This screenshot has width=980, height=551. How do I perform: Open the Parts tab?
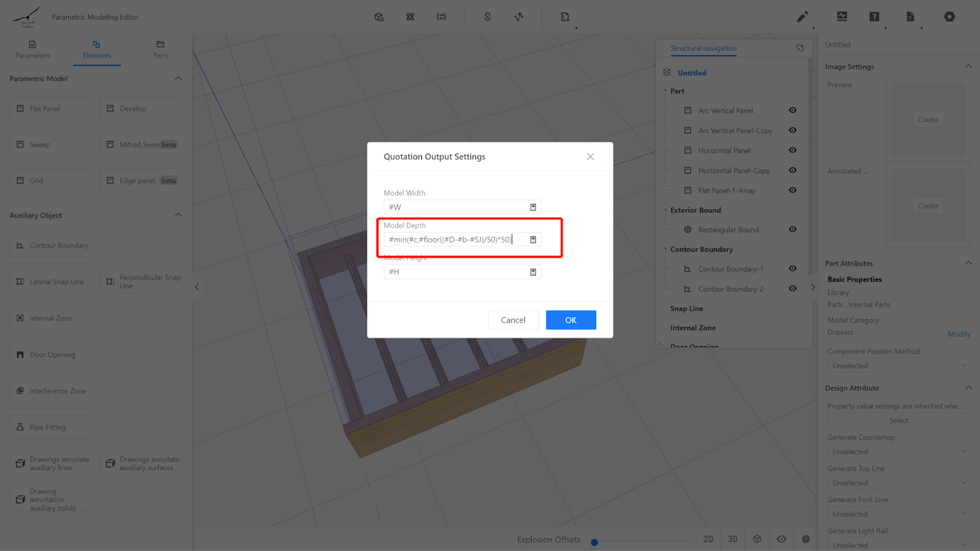(160, 50)
